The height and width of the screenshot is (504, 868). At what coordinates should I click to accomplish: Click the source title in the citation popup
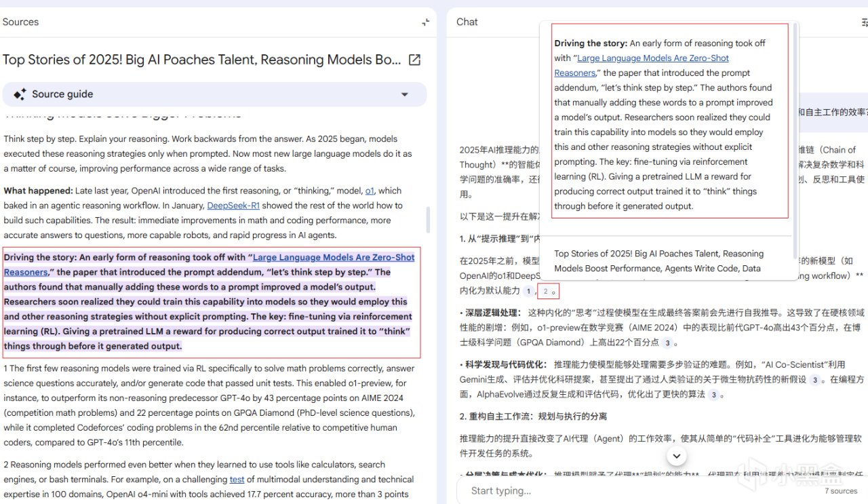(658, 260)
